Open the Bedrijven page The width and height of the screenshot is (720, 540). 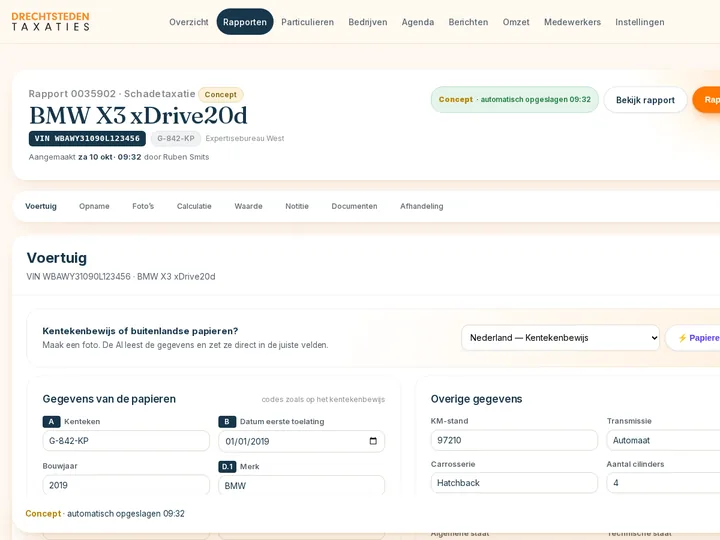pyautogui.click(x=367, y=22)
